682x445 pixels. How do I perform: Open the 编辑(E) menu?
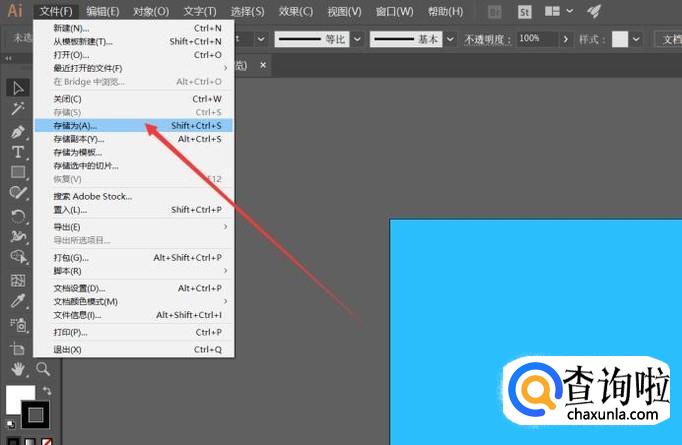point(103,11)
